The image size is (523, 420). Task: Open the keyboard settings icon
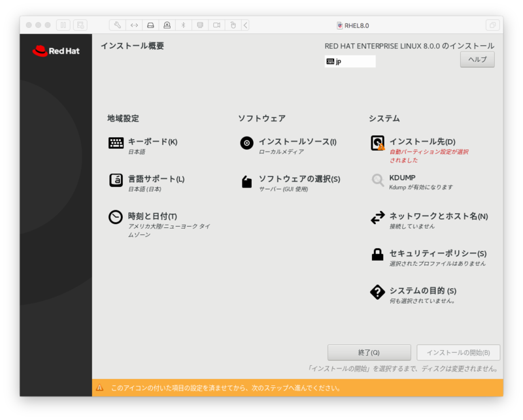click(116, 143)
